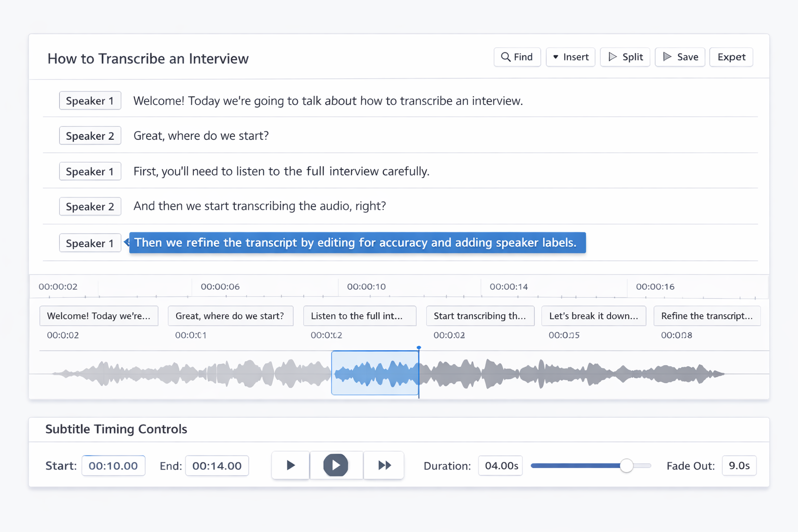Click the 'Start transcribing th...' subtitle block
The width and height of the screenshot is (798, 532).
pyautogui.click(x=480, y=316)
